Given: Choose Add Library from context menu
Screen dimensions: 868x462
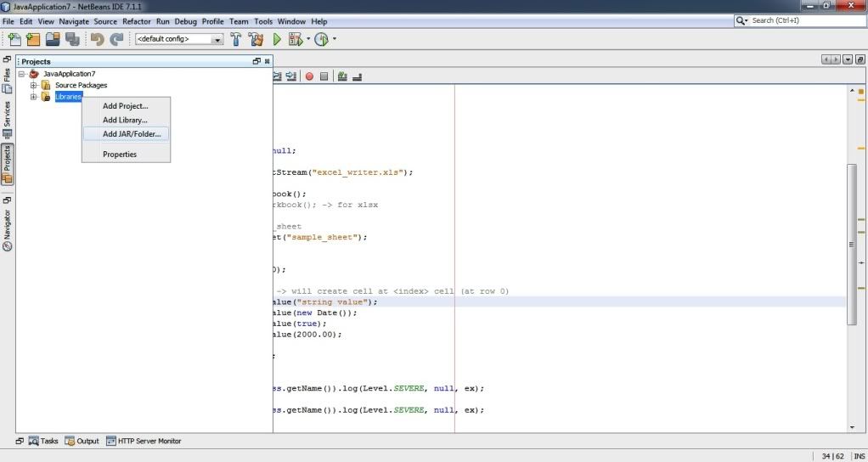Looking at the screenshot, I should pyautogui.click(x=126, y=120).
